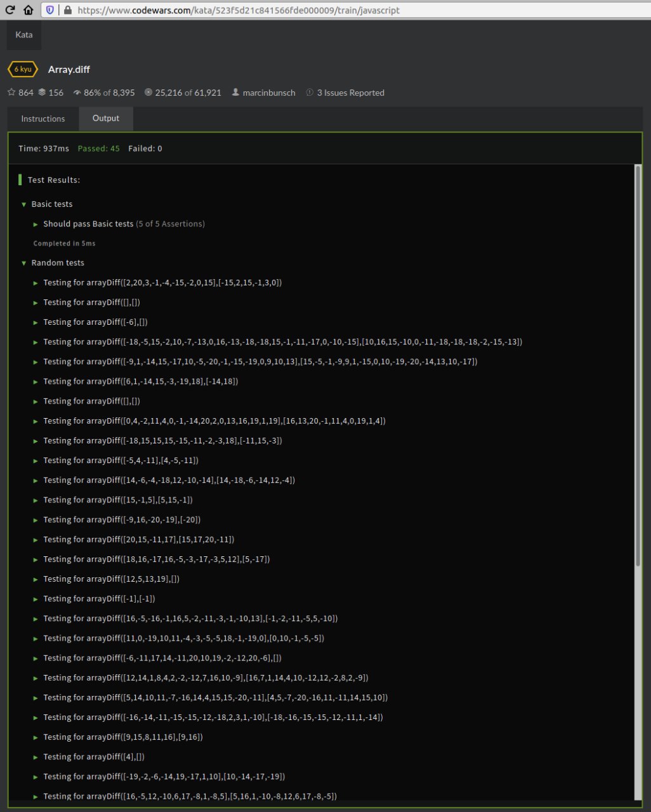Screen dimensions: 651x812
Task: Select the Output tab
Action: [106, 119]
